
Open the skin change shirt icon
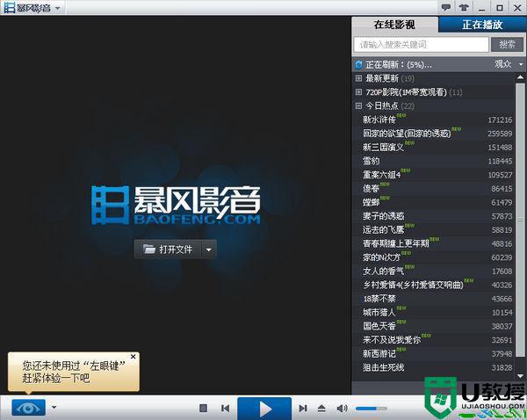(x=464, y=7)
